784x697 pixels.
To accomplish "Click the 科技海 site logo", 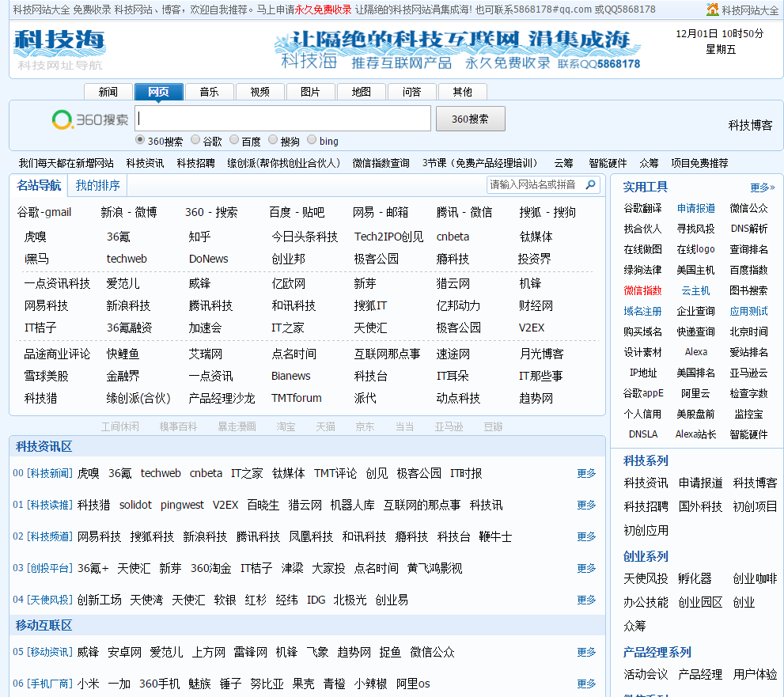I will coord(60,50).
